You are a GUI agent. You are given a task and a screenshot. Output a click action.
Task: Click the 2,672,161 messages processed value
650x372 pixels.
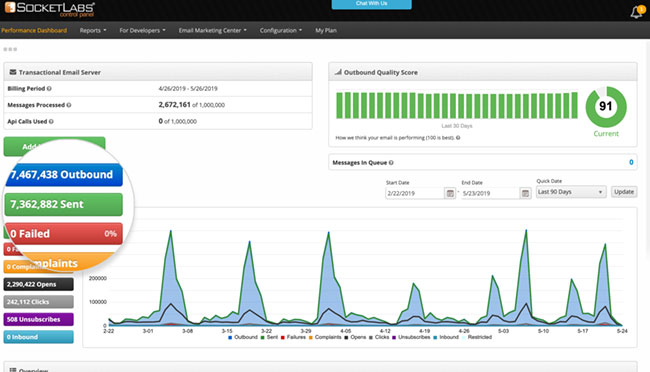[174, 105]
